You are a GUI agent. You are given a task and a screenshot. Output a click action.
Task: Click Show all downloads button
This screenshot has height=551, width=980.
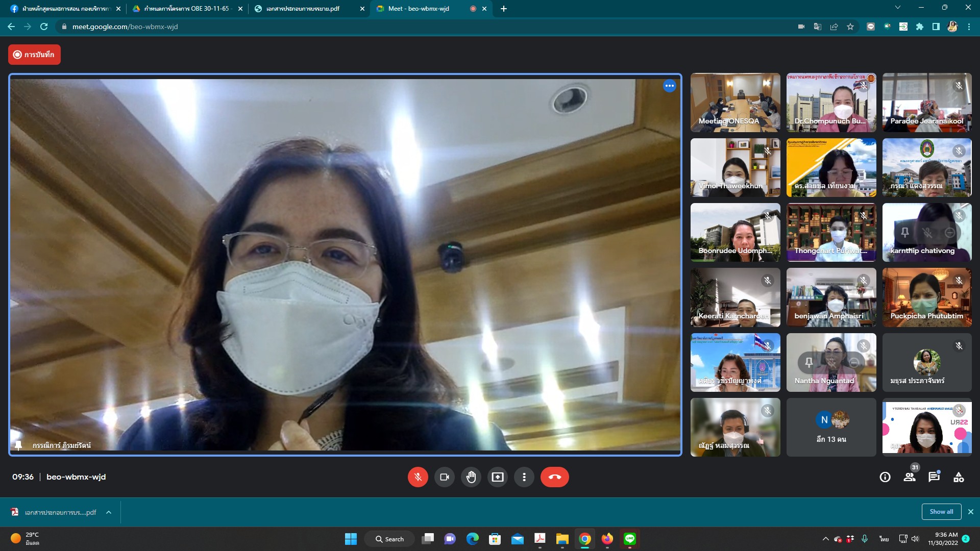tap(941, 512)
